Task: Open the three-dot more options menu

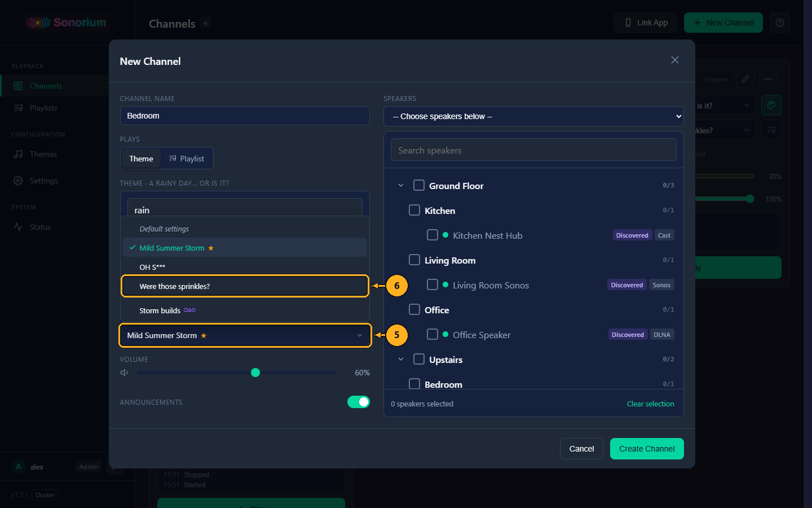Action: click(x=768, y=79)
